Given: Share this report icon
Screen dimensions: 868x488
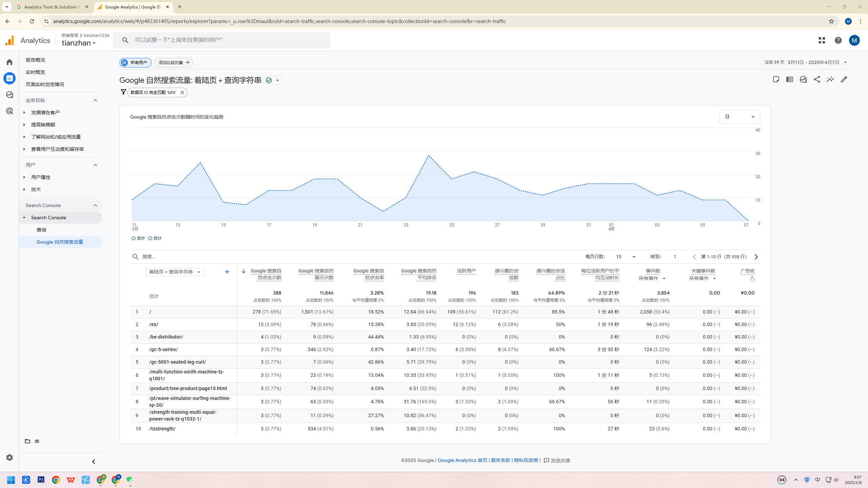Looking at the screenshot, I should pos(817,79).
